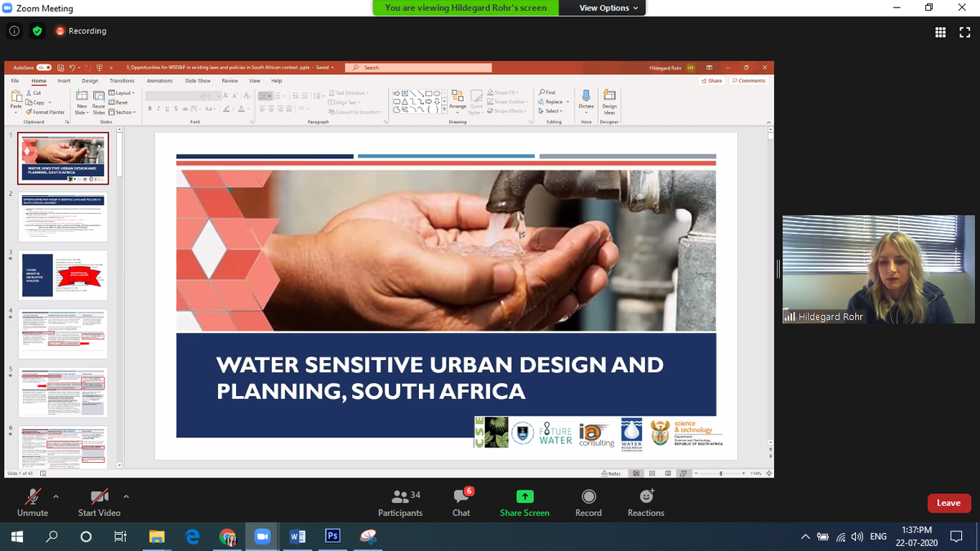Open the Zoom Chat panel
980x551 pixels.
(x=461, y=502)
